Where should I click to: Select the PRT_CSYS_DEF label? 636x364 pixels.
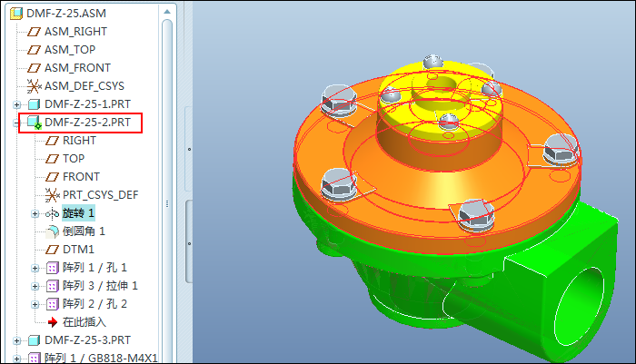click(101, 195)
